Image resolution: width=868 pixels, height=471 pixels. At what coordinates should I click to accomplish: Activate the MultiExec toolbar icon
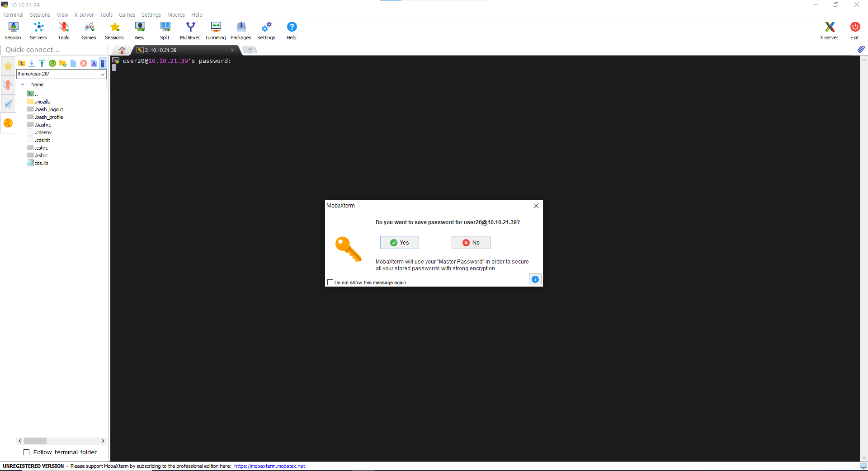pos(190,31)
